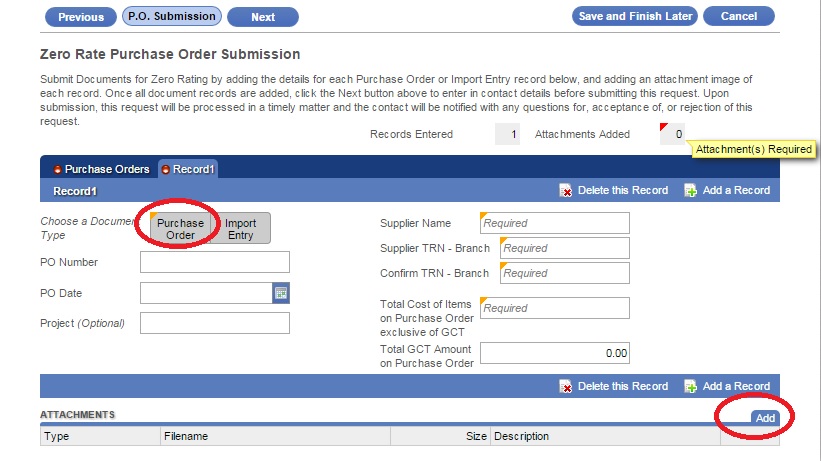Click the Supplier TRN - Branch field

point(565,248)
